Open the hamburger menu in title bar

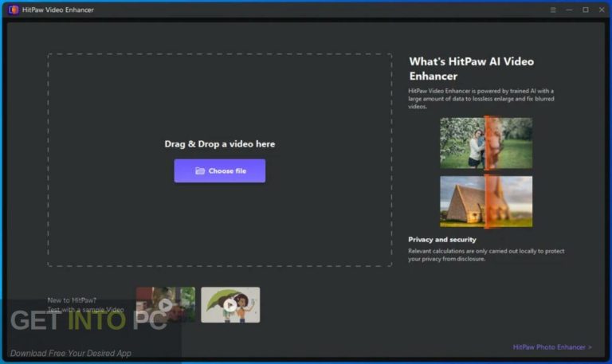pyautogui.click(x=553, y=10)
